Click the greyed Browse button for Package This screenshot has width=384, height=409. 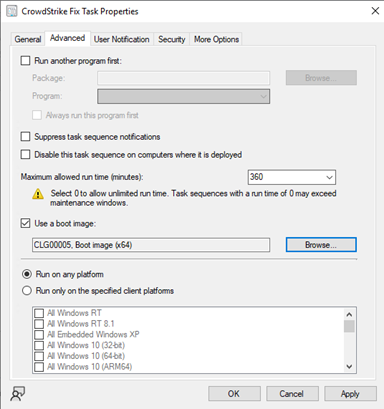click(x=321, y=78)
